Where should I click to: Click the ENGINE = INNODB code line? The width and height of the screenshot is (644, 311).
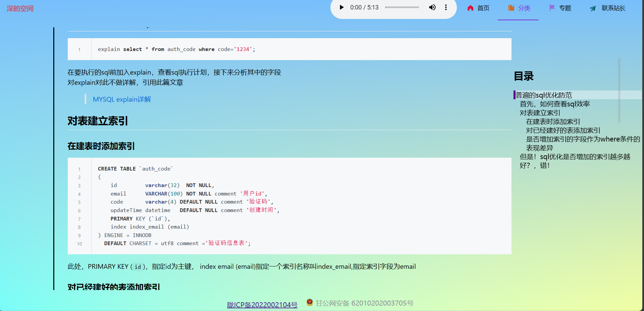125,235
